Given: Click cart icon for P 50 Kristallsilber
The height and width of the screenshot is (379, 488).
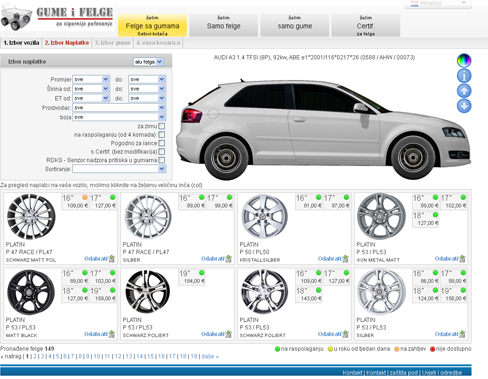Looking at the screenshot, I should pyautogui.click(x=345, y=259).
